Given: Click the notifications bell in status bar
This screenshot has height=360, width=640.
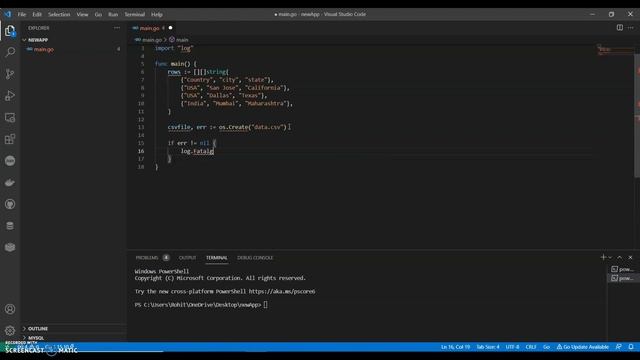Looking at the screenshot, I should [x=631, y=347].
